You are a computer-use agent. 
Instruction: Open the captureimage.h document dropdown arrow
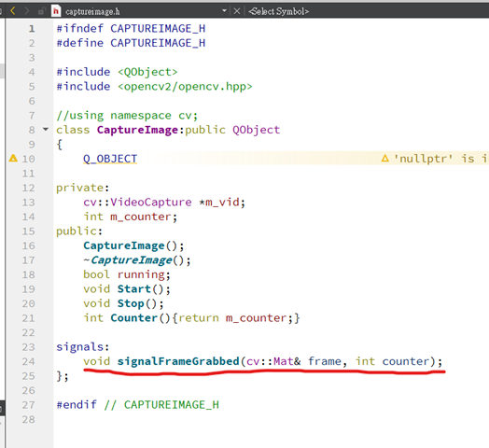pyautogui.click(x=224, y=11)
